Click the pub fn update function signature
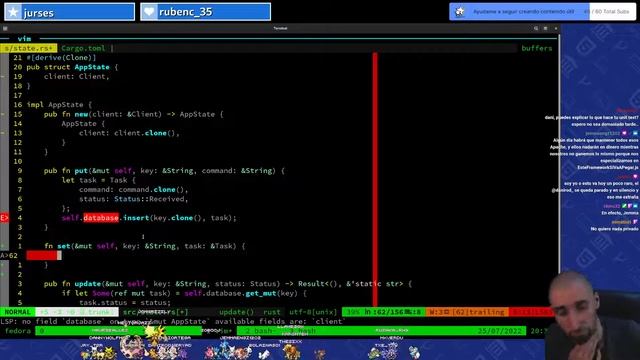This screenshot has width=640, height=360. 228,284
